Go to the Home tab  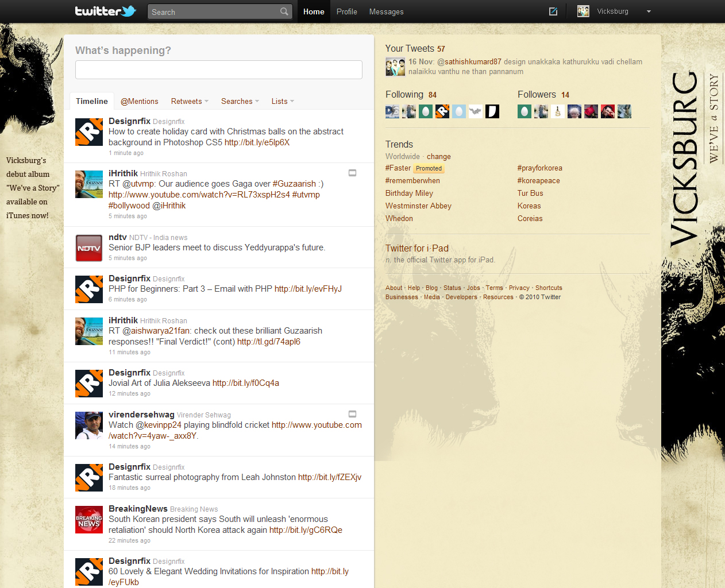point(314,11)
